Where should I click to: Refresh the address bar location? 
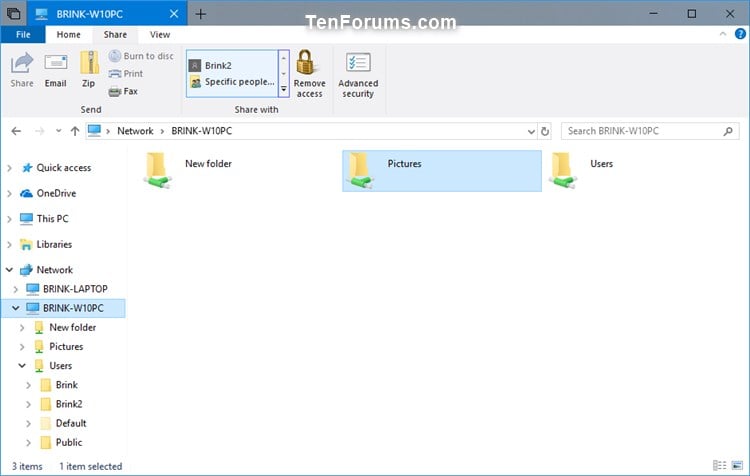[x=545, y=131]
